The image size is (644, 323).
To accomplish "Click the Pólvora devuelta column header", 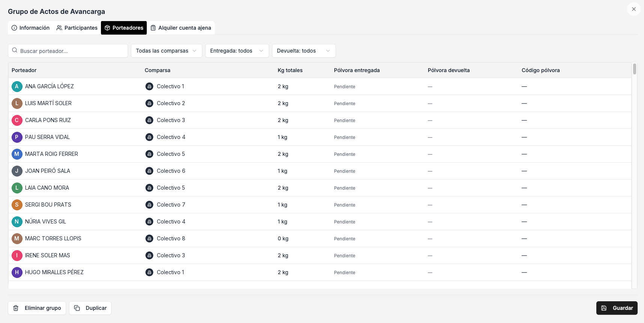I will pyautogui.click(x=449, y=70).
